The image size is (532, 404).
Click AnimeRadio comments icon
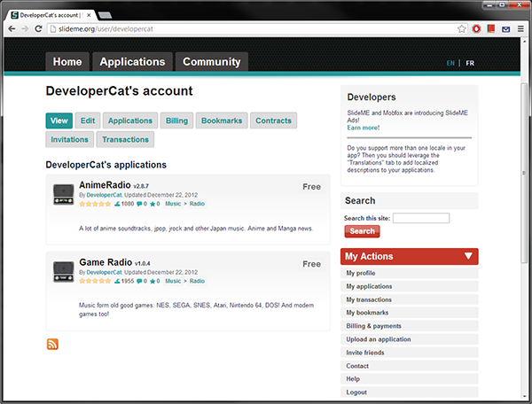coord(139,204)
